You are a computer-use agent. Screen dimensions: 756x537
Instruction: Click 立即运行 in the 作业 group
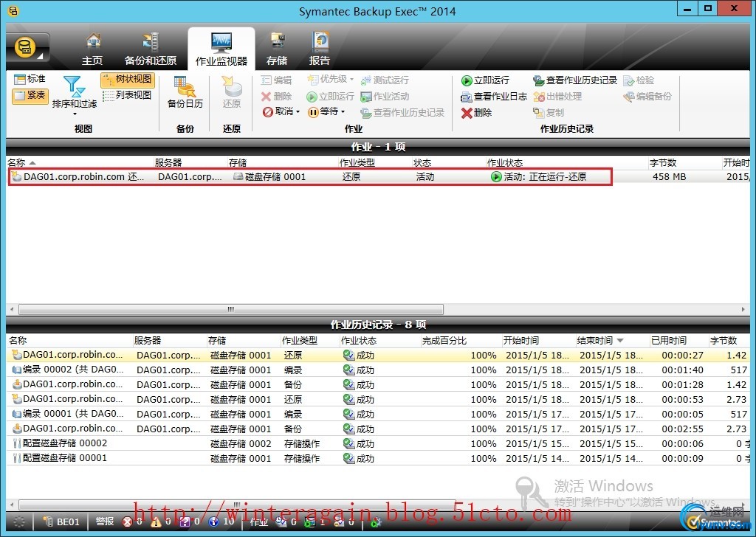[331, 97]
